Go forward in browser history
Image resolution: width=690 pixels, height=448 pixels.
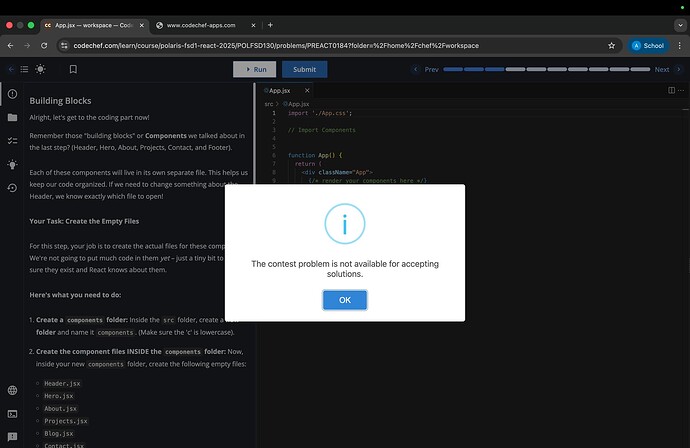pyautogui.click(x=27, y=45)
